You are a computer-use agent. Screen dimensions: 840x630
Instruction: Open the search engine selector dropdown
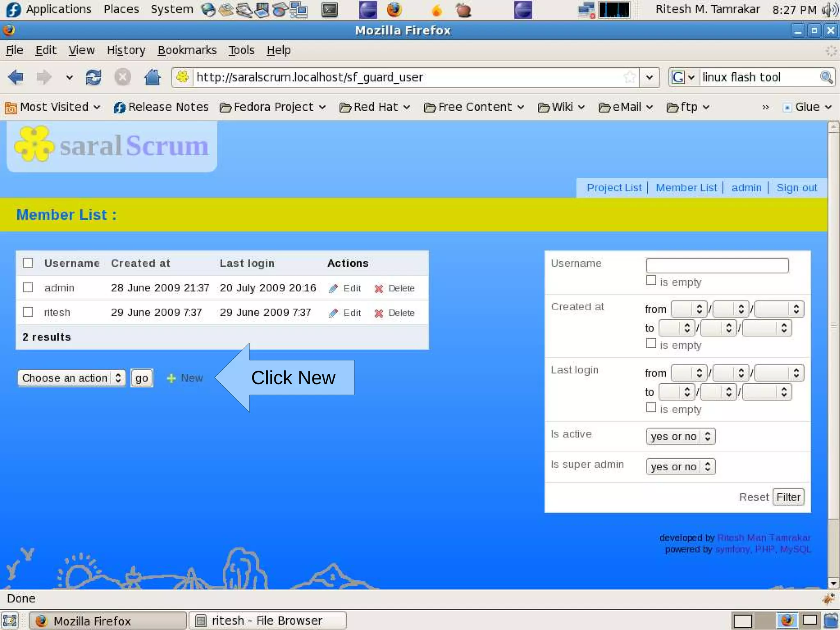[x=683, y=77]
